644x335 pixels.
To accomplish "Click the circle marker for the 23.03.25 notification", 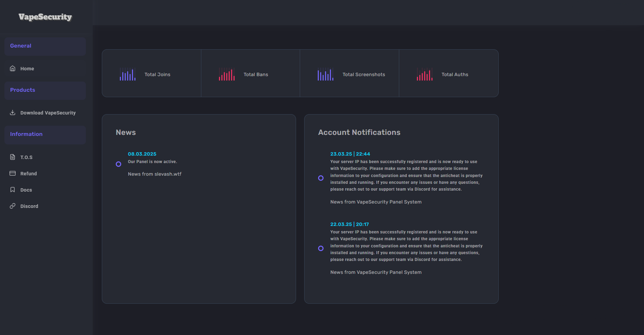I will (x=321, y=178).
